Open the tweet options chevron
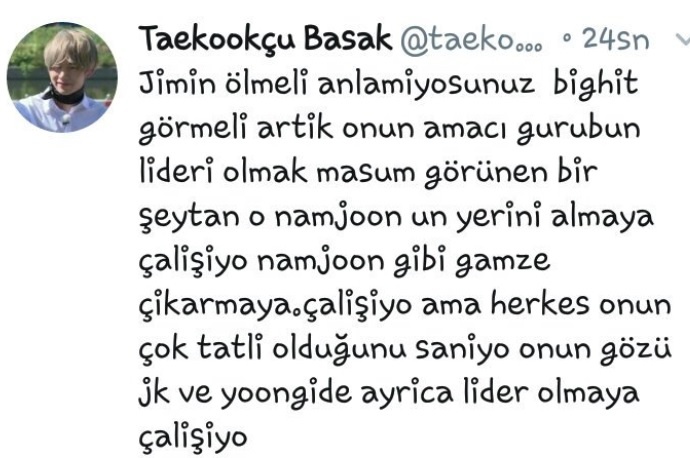 pos(683,40)
